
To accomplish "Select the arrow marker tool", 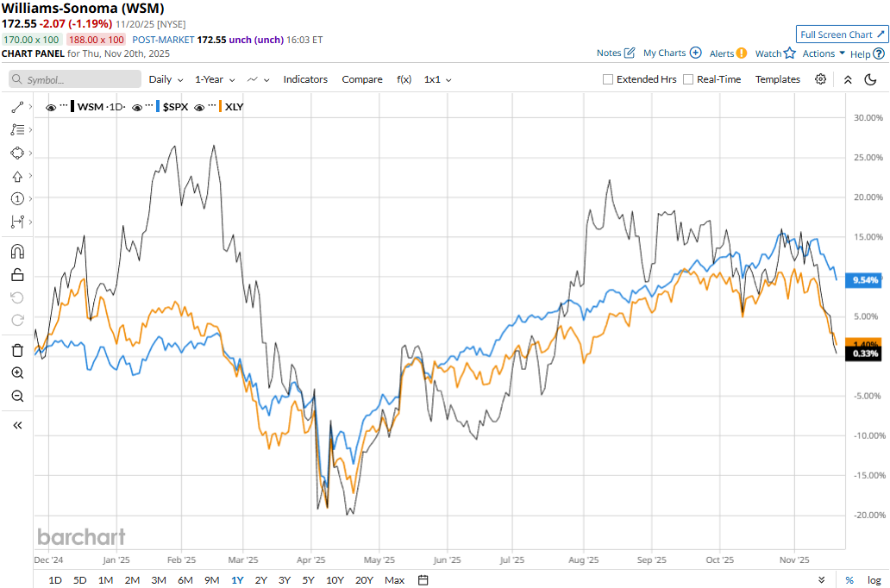I will tap(17, 177).
